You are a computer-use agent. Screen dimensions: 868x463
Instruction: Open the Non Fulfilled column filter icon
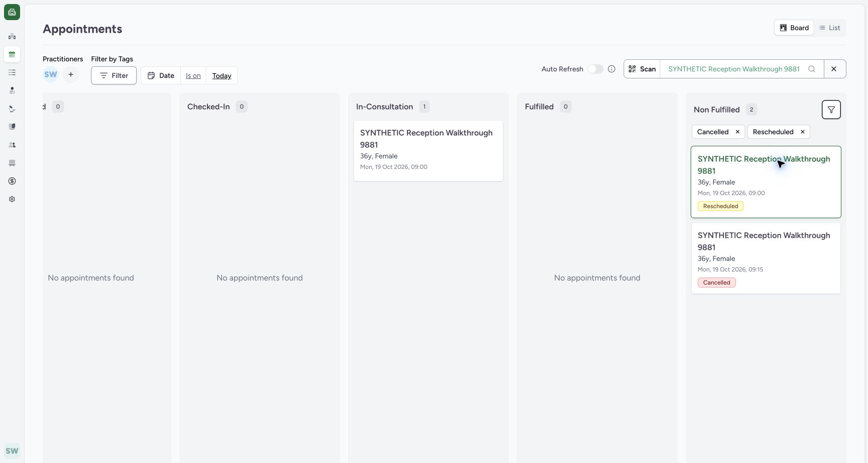click(x=831, y=110)
